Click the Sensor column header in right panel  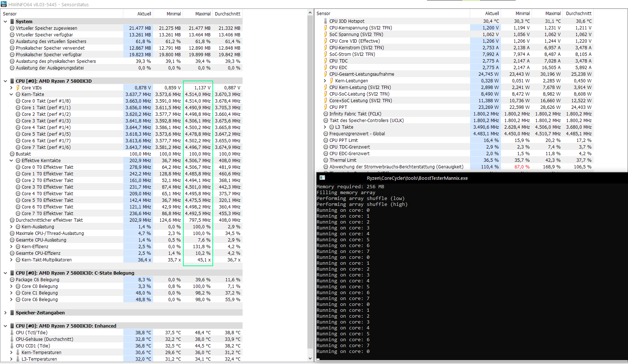(392, 13)
